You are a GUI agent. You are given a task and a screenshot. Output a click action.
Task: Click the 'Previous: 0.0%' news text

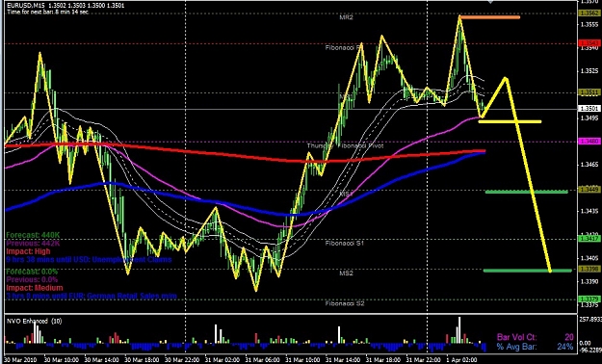click(32, 280)
